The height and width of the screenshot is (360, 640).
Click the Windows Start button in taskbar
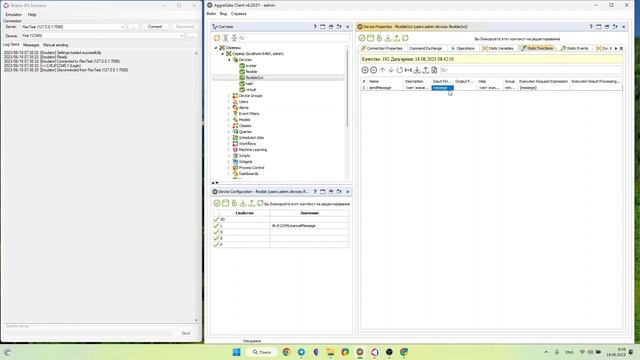(236, 352)
